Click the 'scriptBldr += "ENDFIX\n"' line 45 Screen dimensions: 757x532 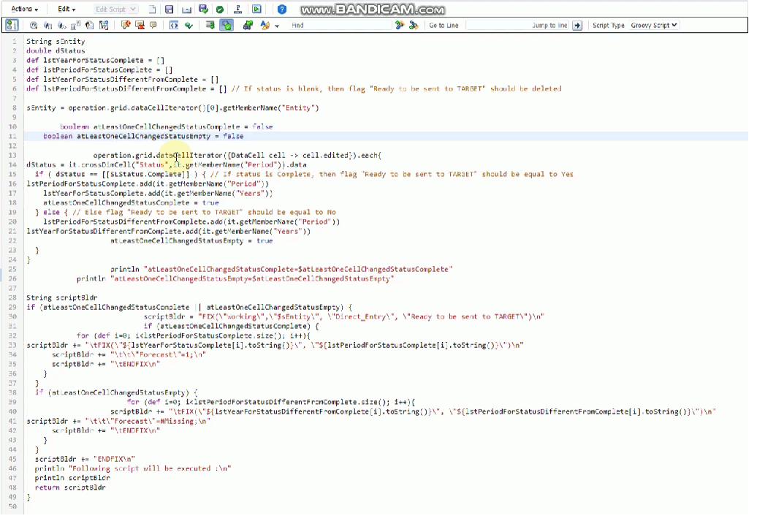click(85, 459)
